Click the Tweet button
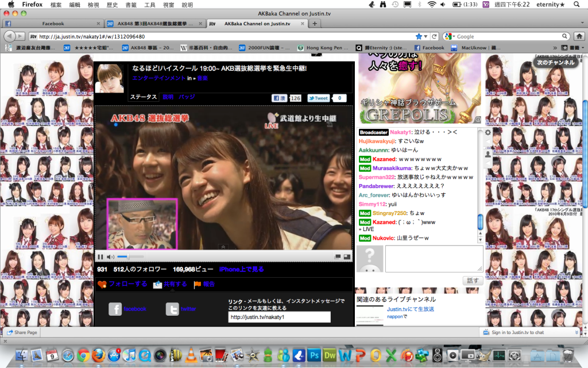 [x=318, y=98]
